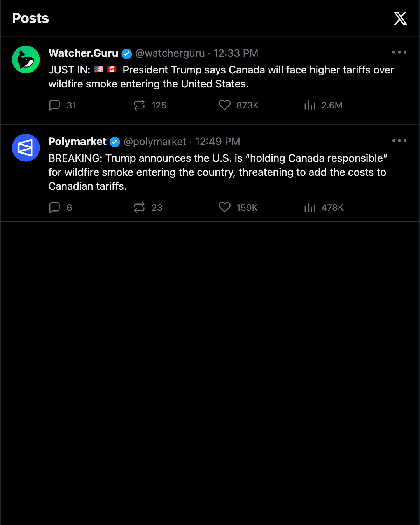
Task: Open the @polymarket handle
Action: point(155,142)
